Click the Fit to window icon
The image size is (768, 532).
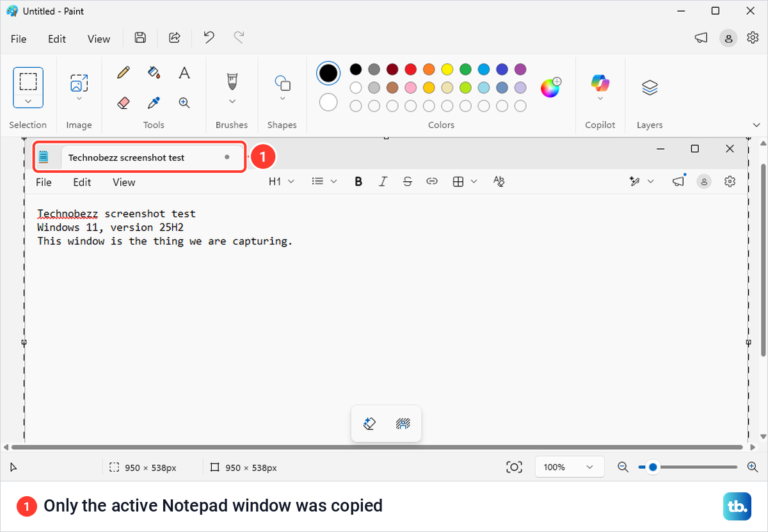[x=514, y=467]
